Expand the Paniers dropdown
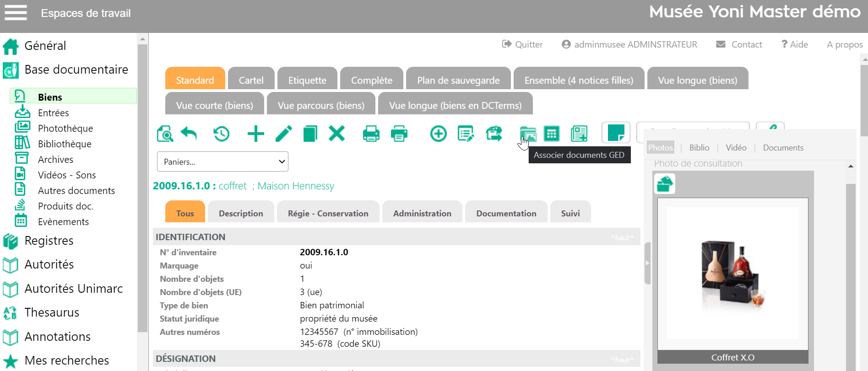The width and height of the screenshot is (868, 371). 222,161
